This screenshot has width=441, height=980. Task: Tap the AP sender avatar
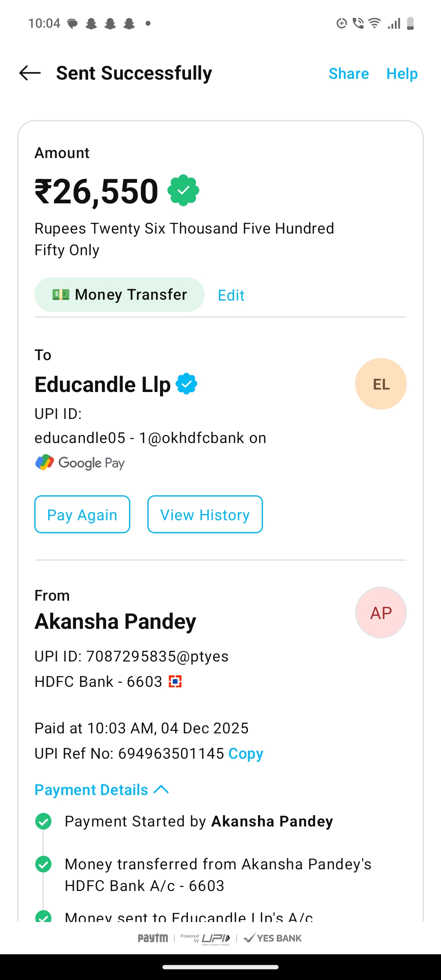click(381, 612)
